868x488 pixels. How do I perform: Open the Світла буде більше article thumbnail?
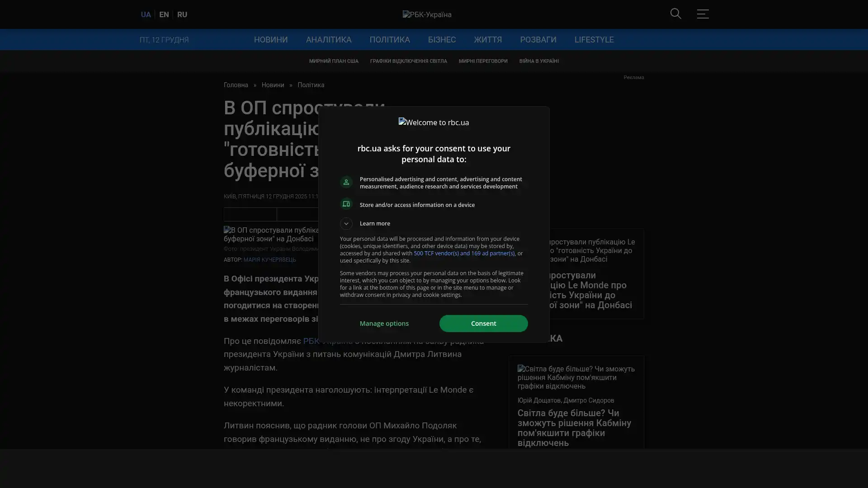576,377
